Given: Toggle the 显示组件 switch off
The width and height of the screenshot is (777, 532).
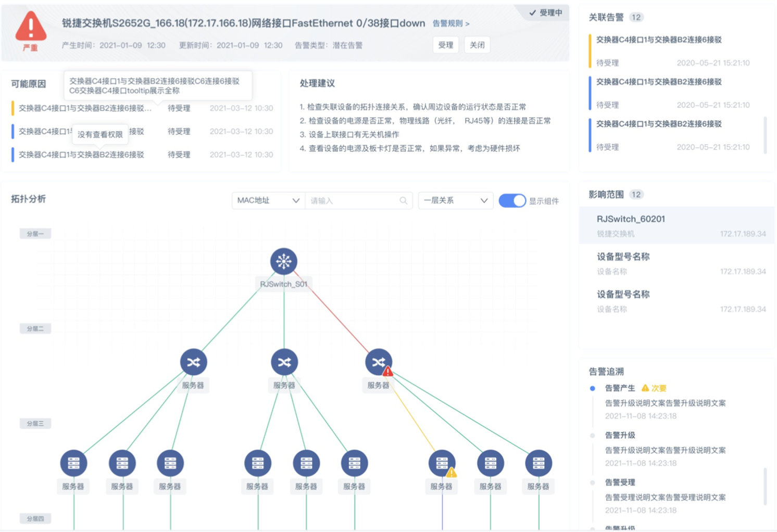Looking at the screenshot, I should [512, 200].
